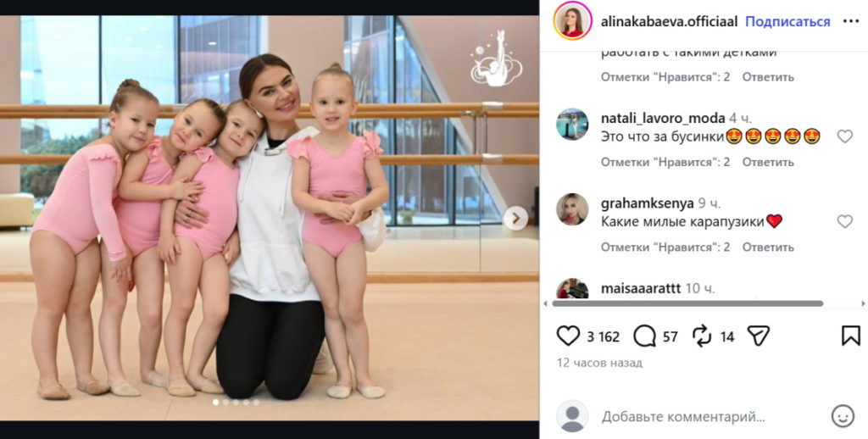
Task: Reply to natali_lavoro_moda's comment
Action: coord(768,162)
